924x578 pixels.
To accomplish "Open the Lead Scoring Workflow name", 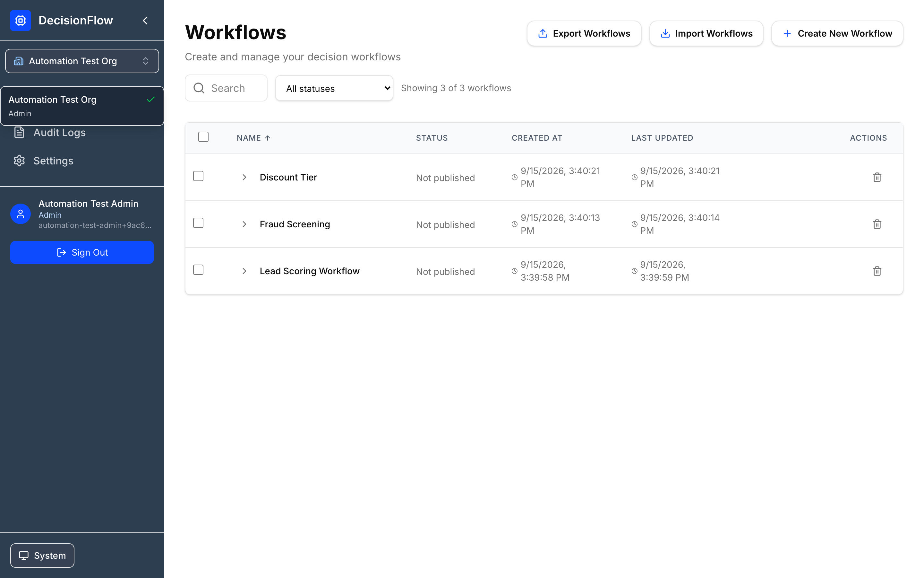I will click(310, 271).
